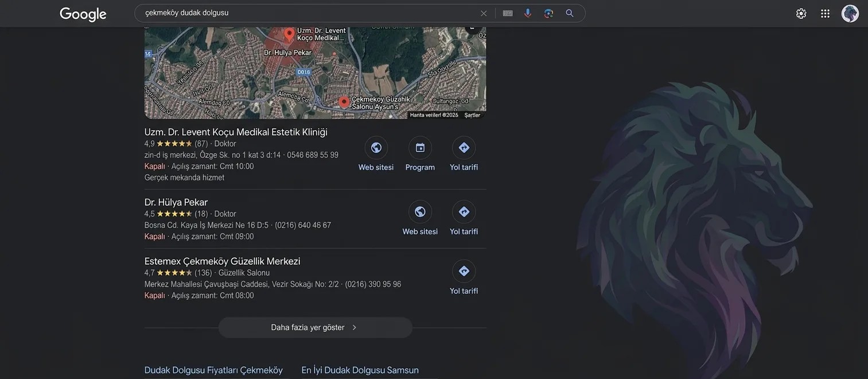Click the (0216) 640 46 67 phone number
The height and width of the screenshot is (379, 868).
[303, 225]
